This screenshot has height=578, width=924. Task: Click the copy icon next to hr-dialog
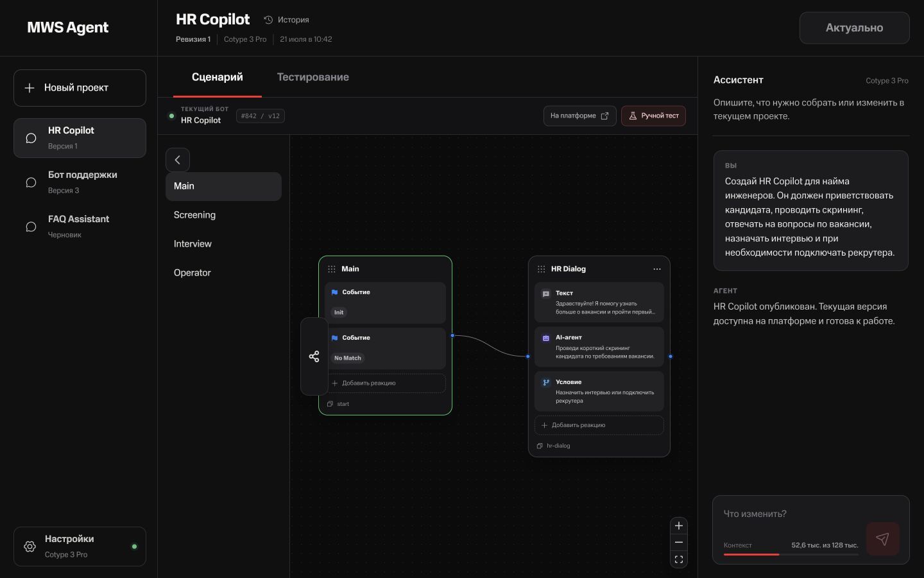click(x=540, y=446)
